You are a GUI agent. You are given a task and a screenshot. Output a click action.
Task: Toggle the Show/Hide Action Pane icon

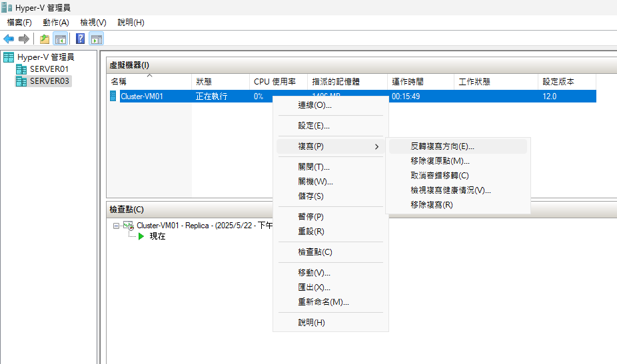pyautogui.click(x=96, y=39)
